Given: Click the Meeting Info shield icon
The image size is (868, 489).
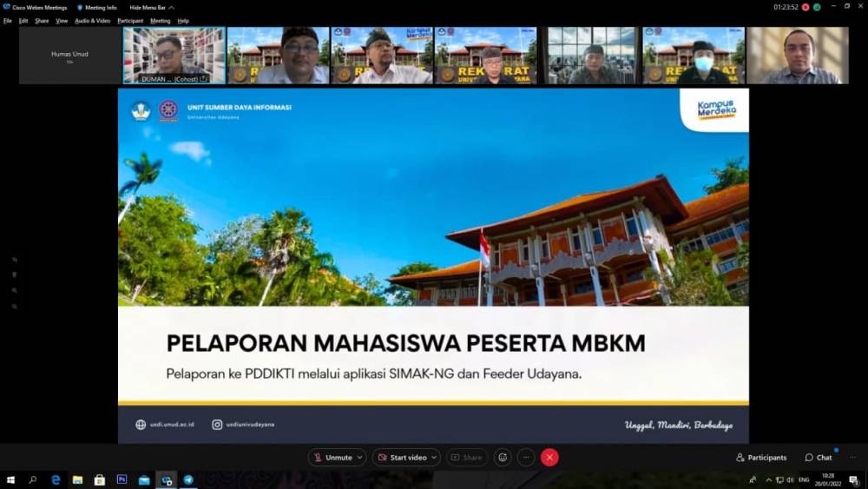Looking at the screenshot, I should 81,7.
